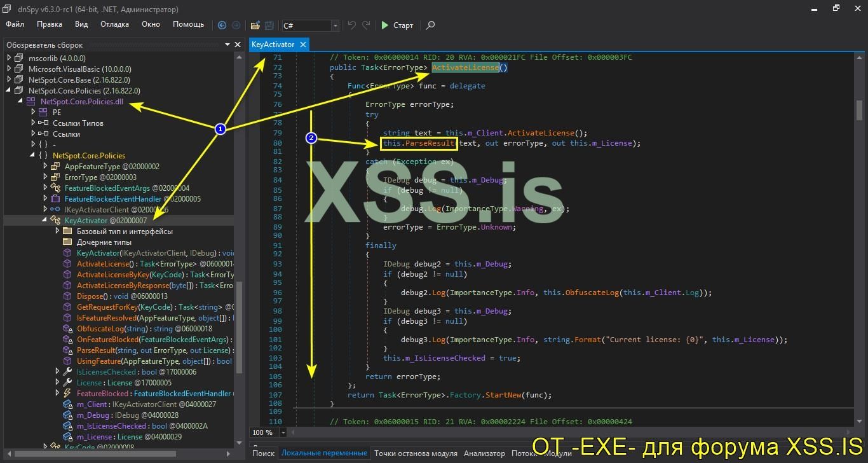This screenshot has height=463, width=868.
Task: Close the Обозреватель сборок panel
Action: pos(238,45)
